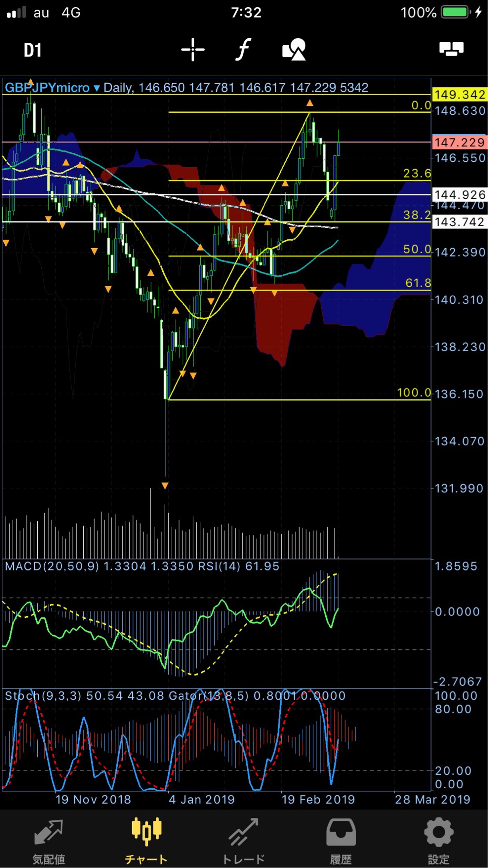This screenshot has width=488, height=868.
Task: Tap the 4 Jan 2019 date marker
Action: pos(202,799)
